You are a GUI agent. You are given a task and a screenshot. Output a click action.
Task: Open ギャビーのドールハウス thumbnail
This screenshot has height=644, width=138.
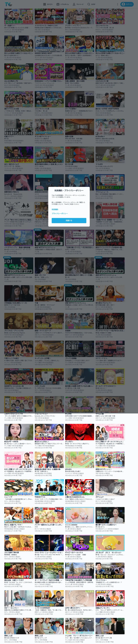pos(79,543)
